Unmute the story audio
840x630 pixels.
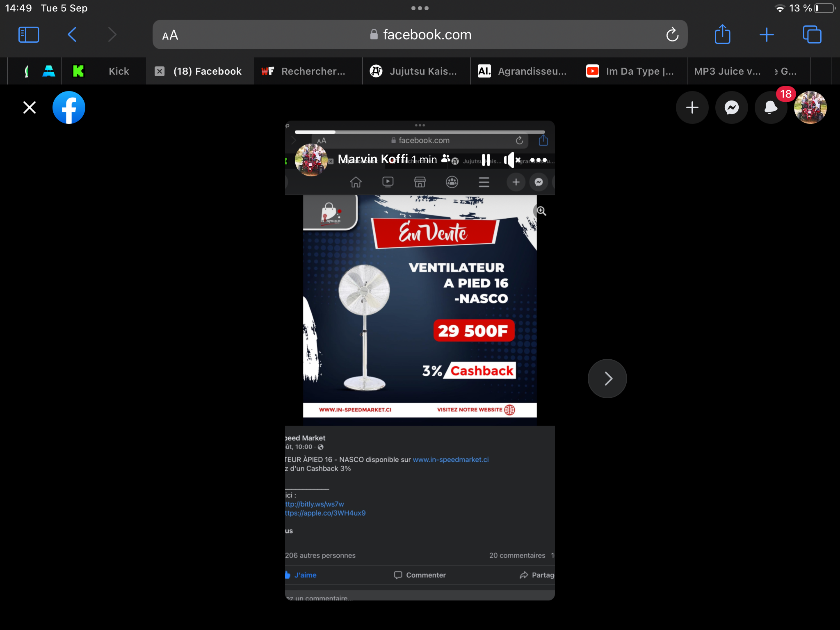point(511,160)
